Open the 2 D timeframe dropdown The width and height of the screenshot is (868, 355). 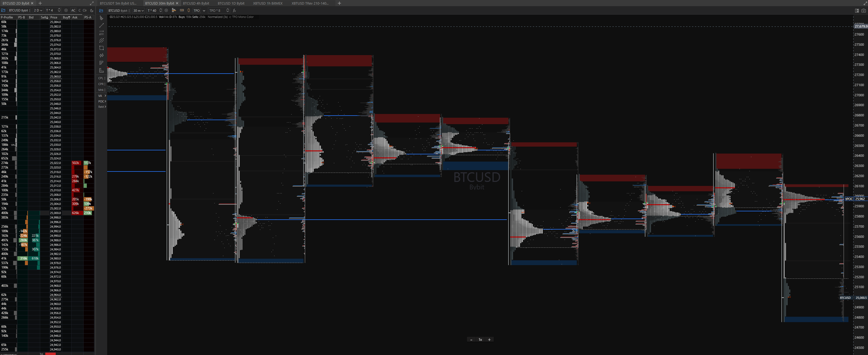click(38, 10)
